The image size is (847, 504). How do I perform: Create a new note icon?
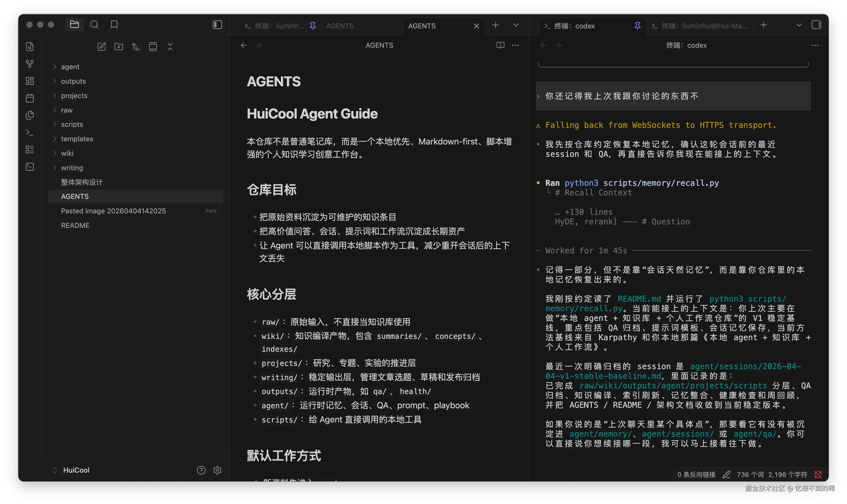coord(102,47)
